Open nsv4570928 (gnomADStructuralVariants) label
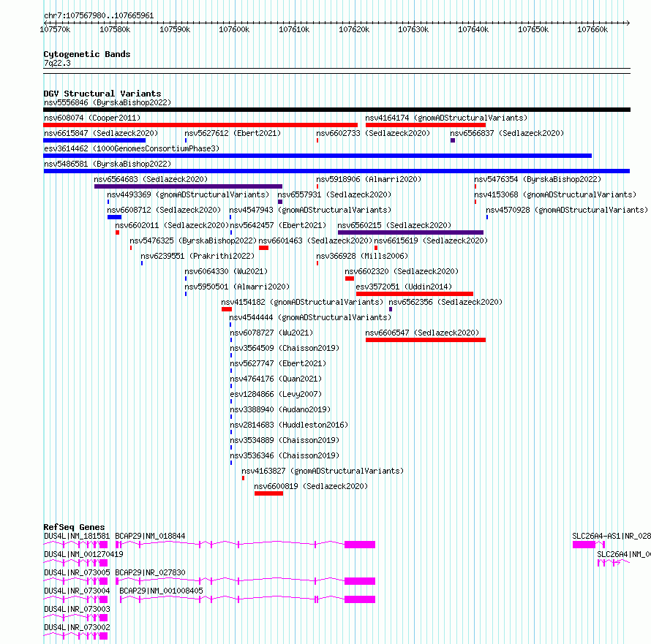This screenshot has height=644, width=651. click(x=567, y=210)
